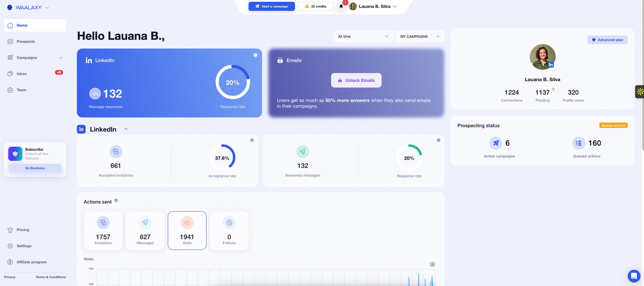Click the Actions sent info icon

(116, 200)
